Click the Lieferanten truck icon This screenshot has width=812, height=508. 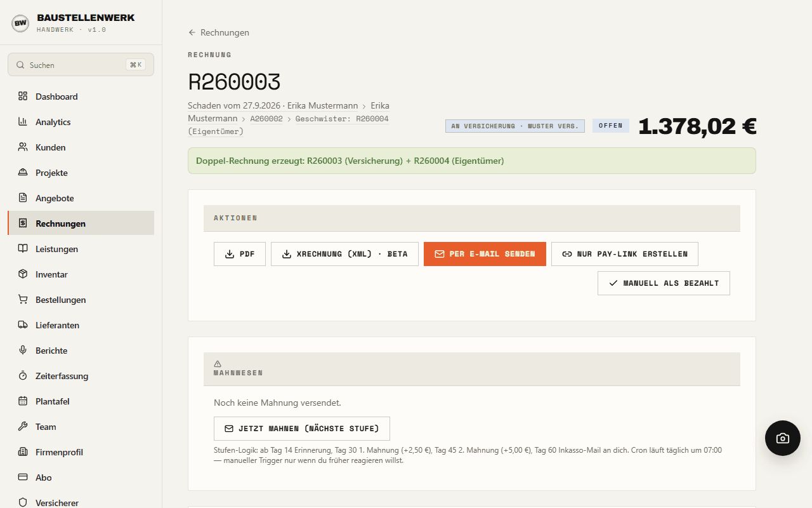(23, 325)
